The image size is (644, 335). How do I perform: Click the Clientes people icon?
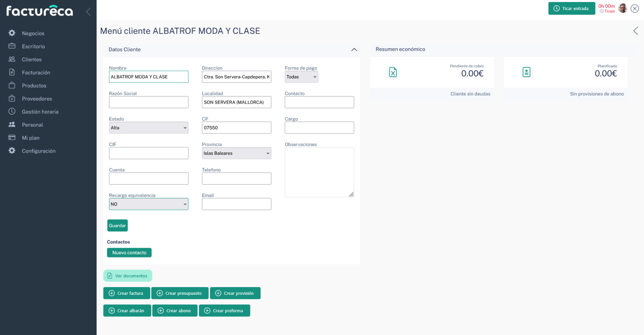[x=12, y=59]
